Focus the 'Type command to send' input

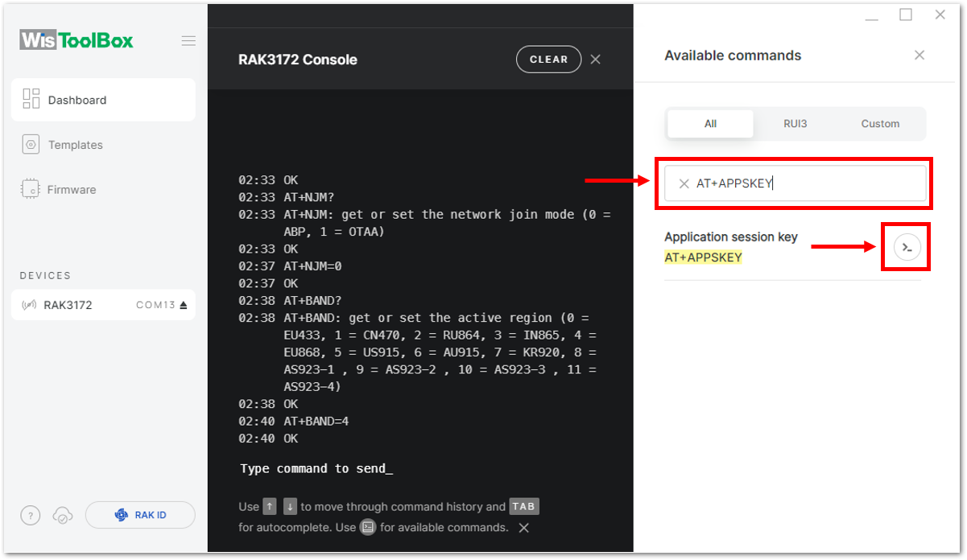click(316, 468)
